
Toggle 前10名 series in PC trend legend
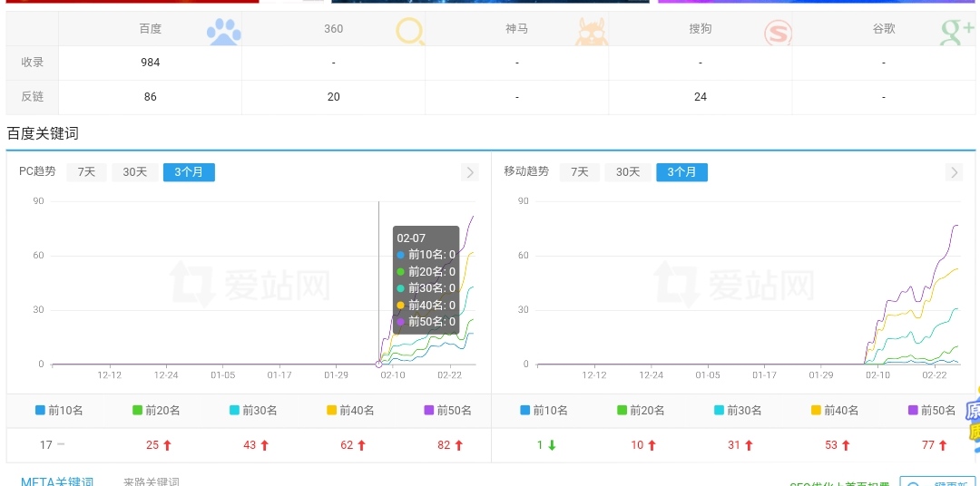click(x=59, y=411)
